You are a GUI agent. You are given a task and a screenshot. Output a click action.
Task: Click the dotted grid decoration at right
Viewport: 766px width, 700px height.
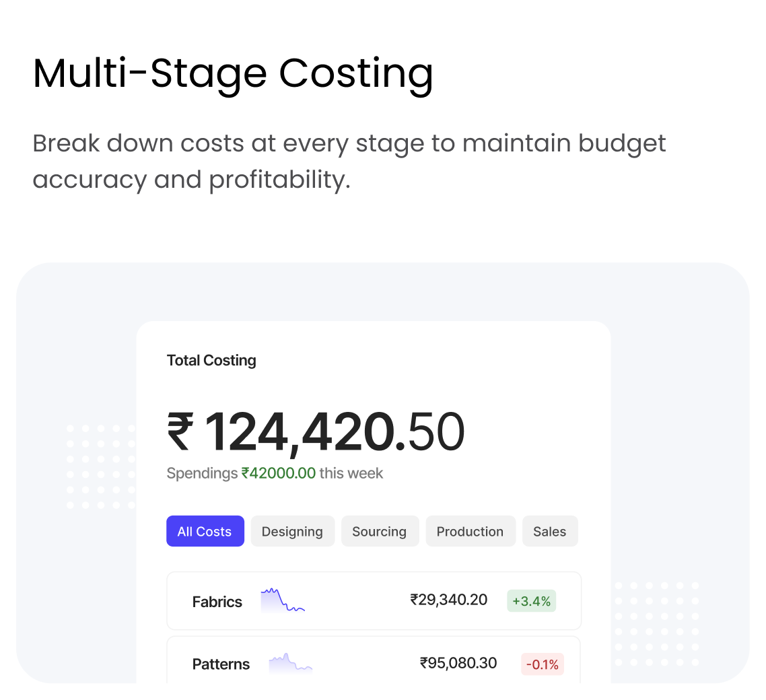[656, 623]
